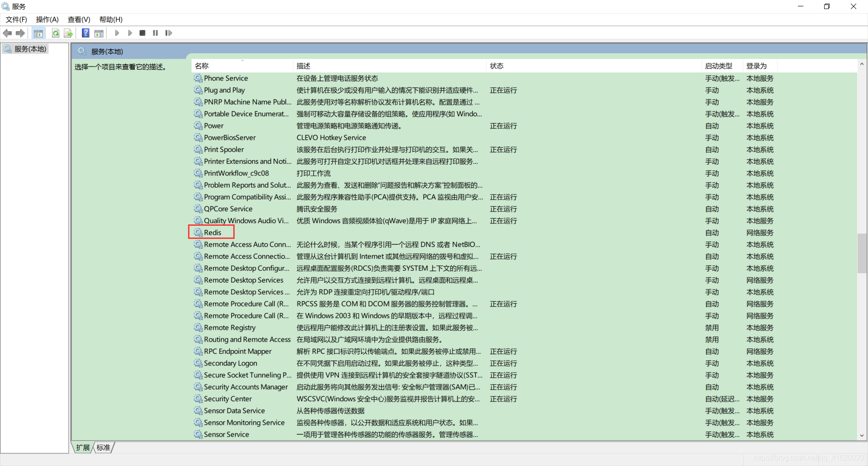The image size is (868, 466).
Task: Click the restart service toolbar icon
Action: (x=169, y=33)
